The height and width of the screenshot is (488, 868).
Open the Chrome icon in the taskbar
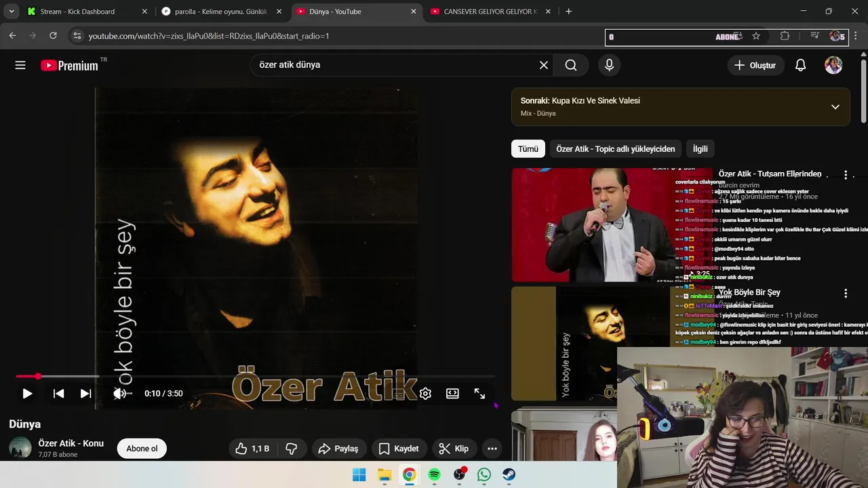(409, 475)
